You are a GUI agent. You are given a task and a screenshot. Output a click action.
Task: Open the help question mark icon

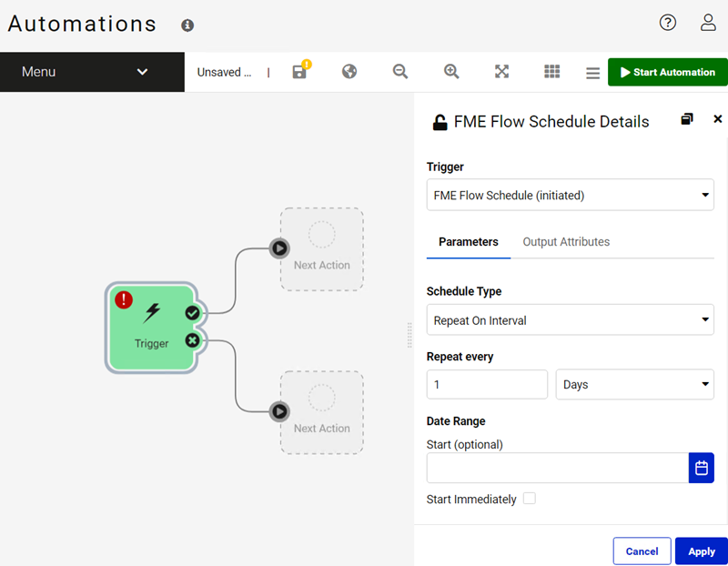click(x=668, y=22)
